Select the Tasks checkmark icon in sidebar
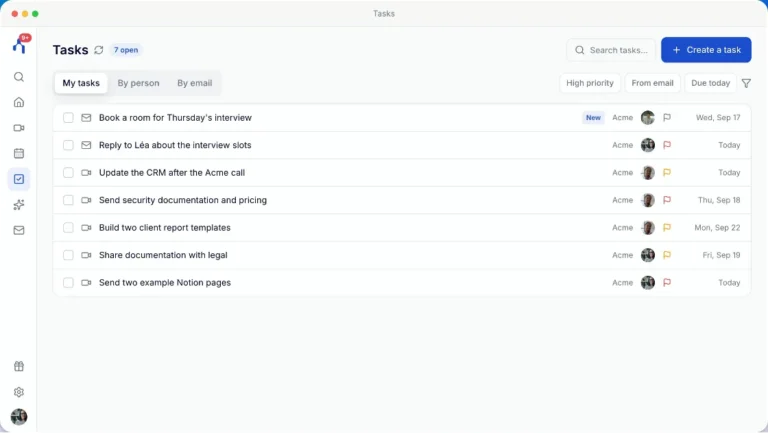The height and width of the screenshot is (433, 768). point(19,179)
